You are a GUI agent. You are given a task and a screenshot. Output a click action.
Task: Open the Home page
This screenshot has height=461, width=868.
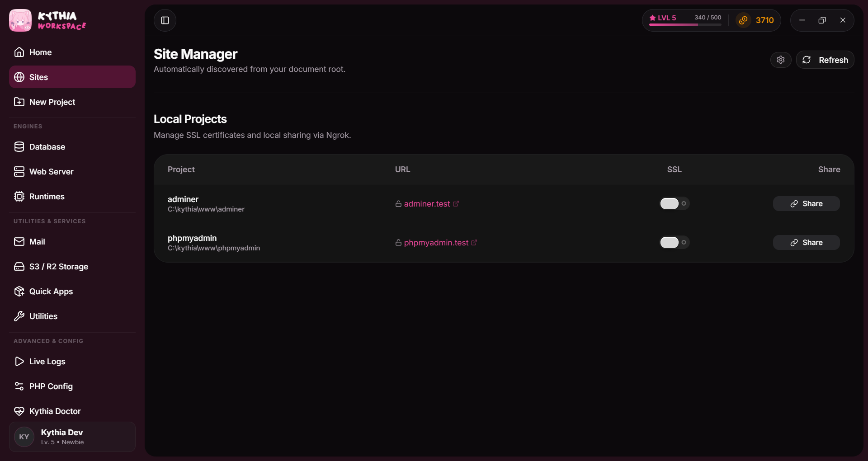pos(72,52)
